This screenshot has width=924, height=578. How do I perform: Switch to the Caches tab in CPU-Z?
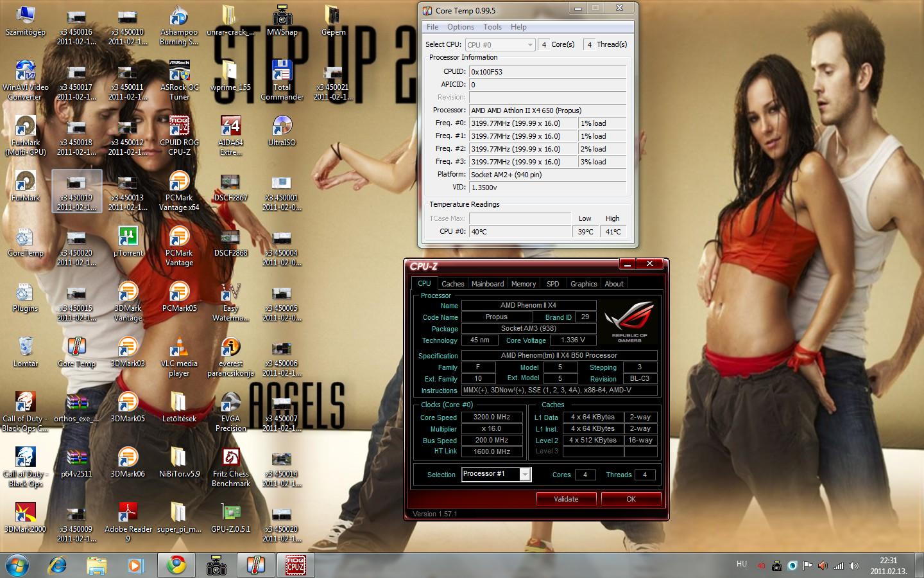point(452,284)
